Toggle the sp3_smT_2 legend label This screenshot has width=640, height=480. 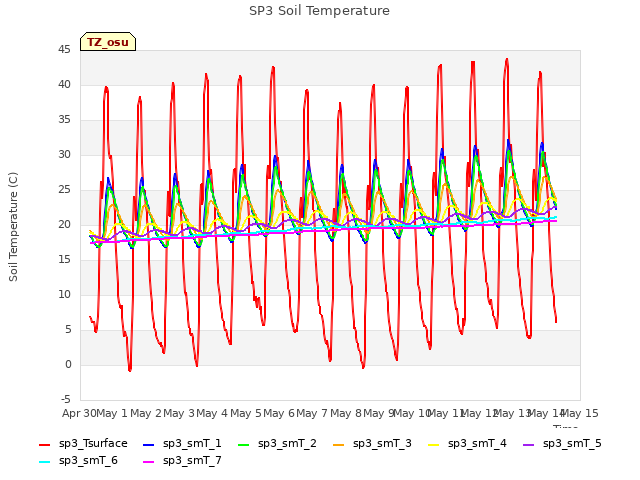[287, 443]
